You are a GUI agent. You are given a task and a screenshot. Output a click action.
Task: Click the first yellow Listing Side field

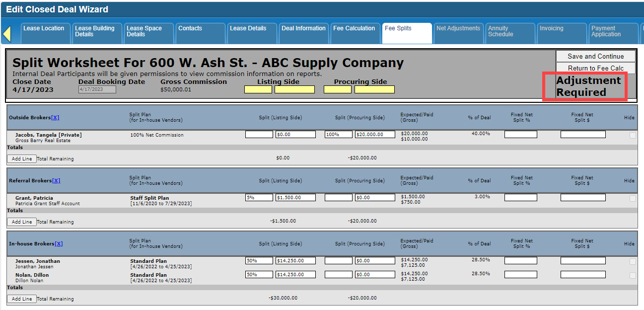pyautogui.click(x=258, y=89)
